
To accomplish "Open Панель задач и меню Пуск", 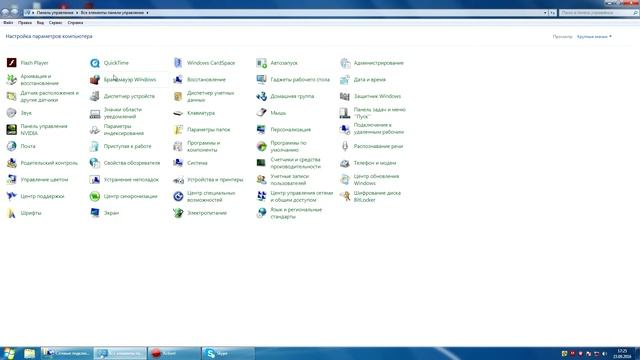I will point(373,113).
